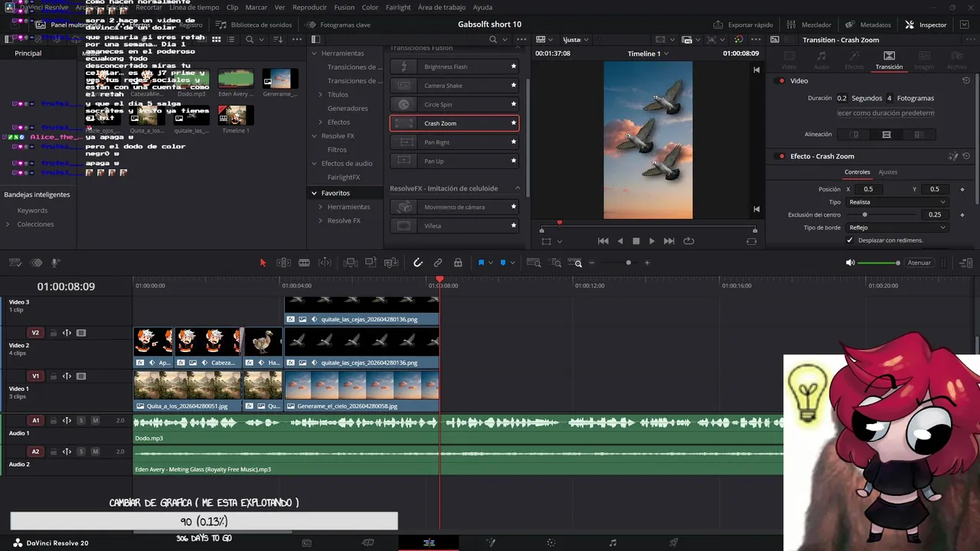Toggle the Inspector panel
This screenshot has width=980, height=551.
point(926,24)
